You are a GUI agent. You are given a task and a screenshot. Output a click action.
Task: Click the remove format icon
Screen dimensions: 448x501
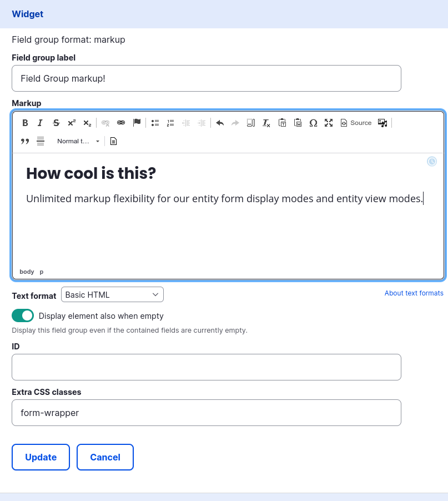(x=266, y=123)
